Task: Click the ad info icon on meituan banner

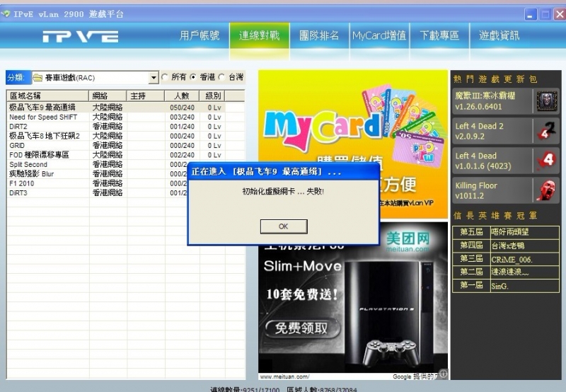Action: [444, 374]
